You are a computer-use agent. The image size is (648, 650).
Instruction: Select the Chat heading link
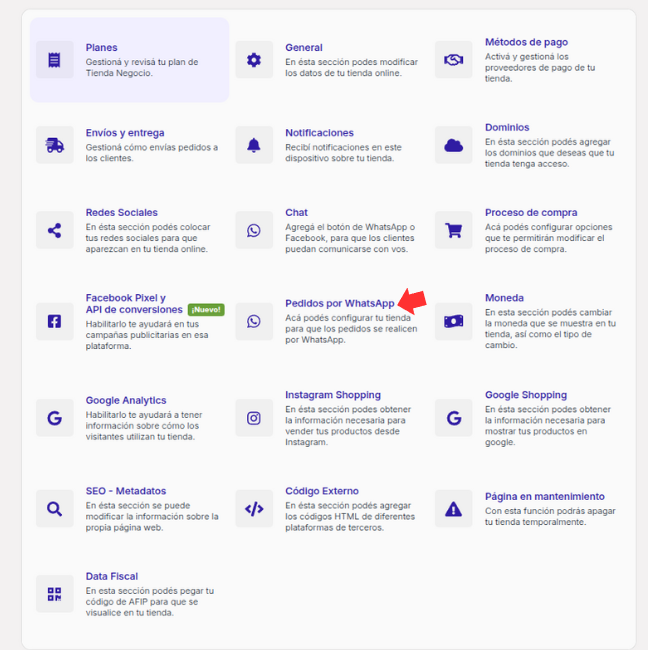(296, 213)
